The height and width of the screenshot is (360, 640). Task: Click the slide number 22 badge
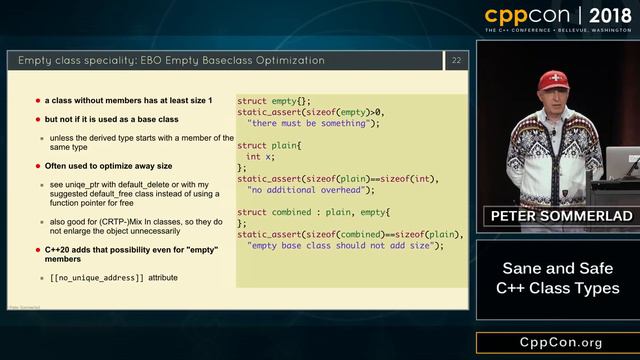pos(456,60)
